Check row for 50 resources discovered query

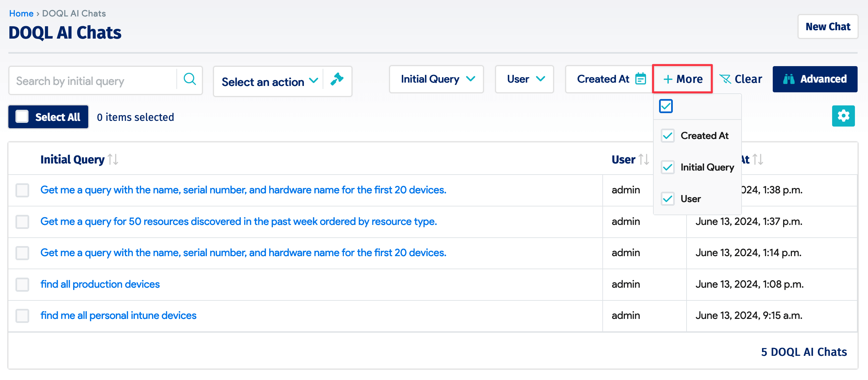22,222
